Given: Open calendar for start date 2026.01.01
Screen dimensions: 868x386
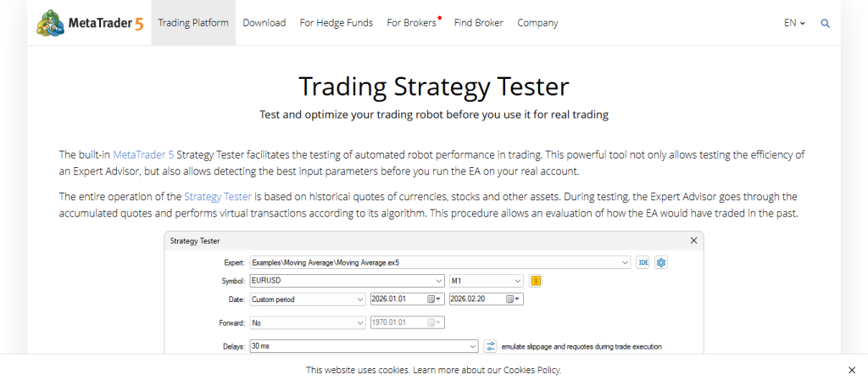Looking at the screenshot, I should point(435,299).
